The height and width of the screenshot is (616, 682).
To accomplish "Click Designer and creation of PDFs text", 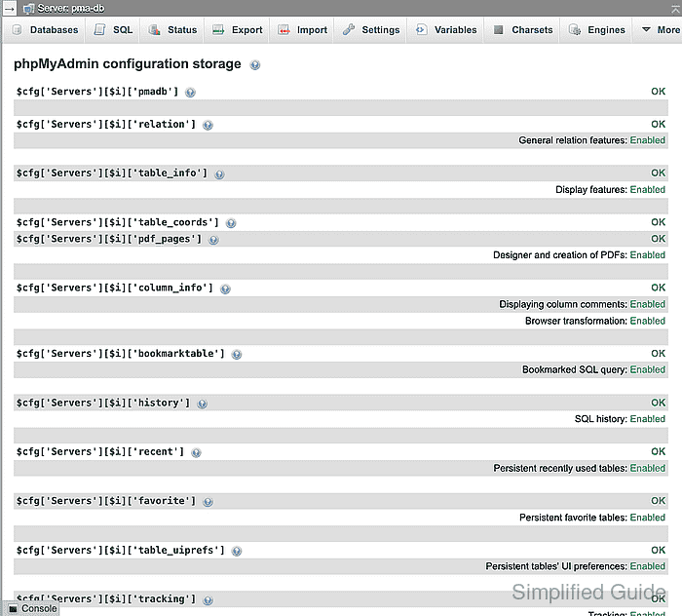I will click(x=560, y=255).
